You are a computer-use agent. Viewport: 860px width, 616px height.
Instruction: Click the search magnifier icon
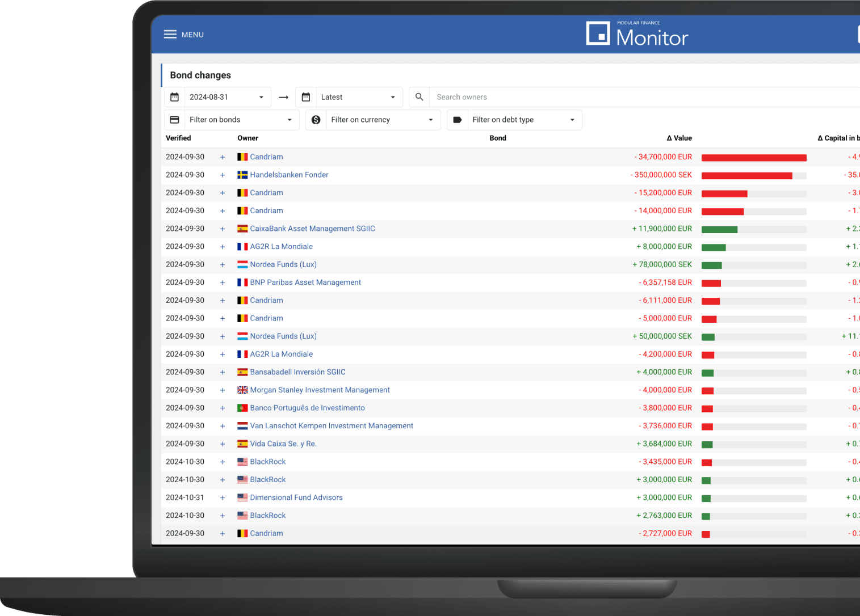coord(419,97)
